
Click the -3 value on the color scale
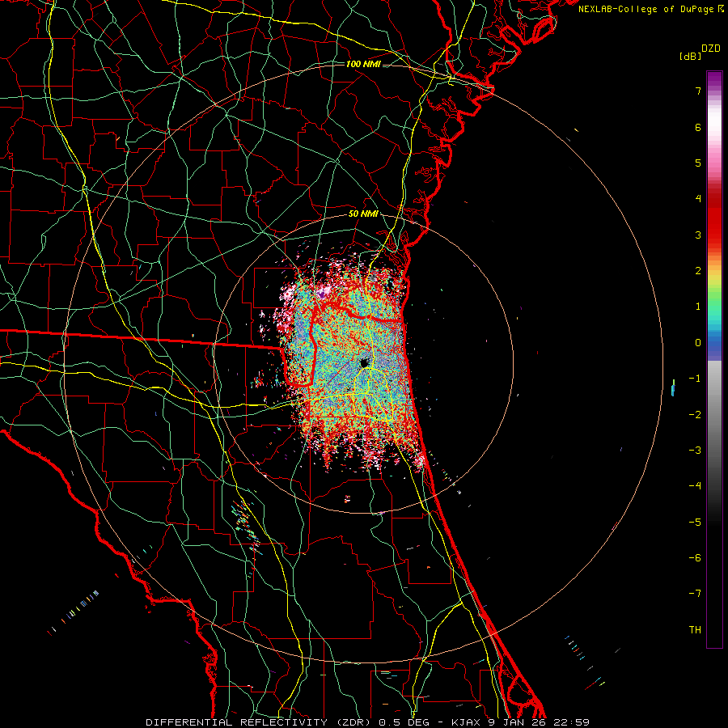tap(695, 451)
